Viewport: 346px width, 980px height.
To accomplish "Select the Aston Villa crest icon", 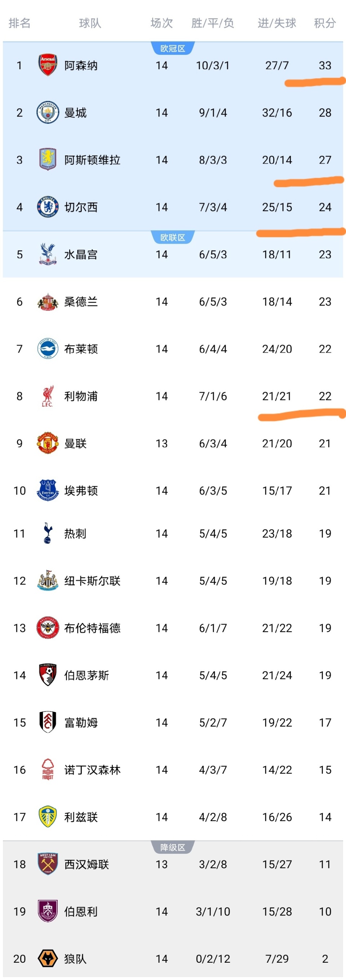I will pos(48,160).
